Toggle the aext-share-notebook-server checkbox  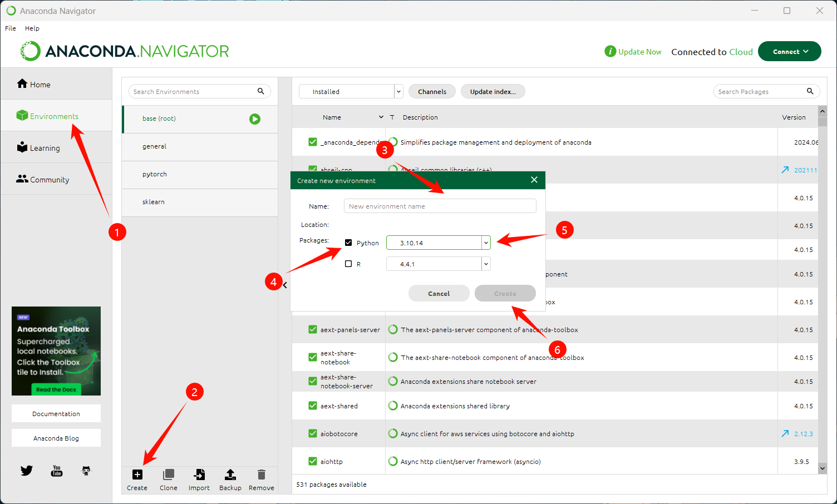pyautogui.click(x=313, y=381)
